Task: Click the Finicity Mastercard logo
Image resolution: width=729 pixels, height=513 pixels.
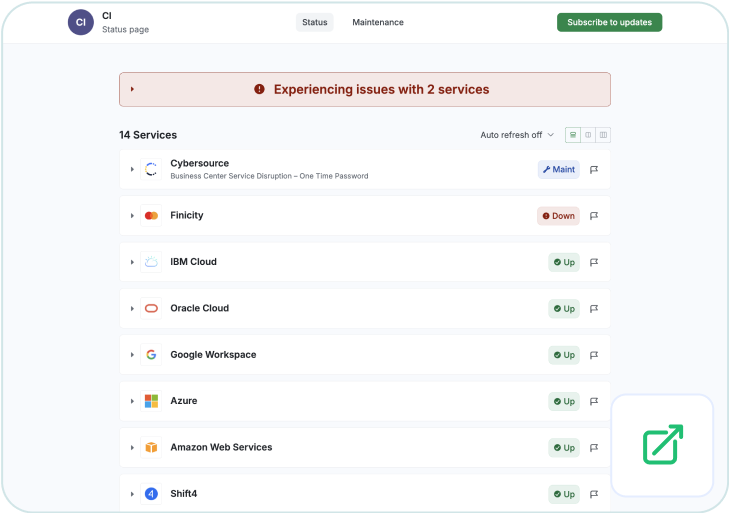Action: tap(151, 216)
